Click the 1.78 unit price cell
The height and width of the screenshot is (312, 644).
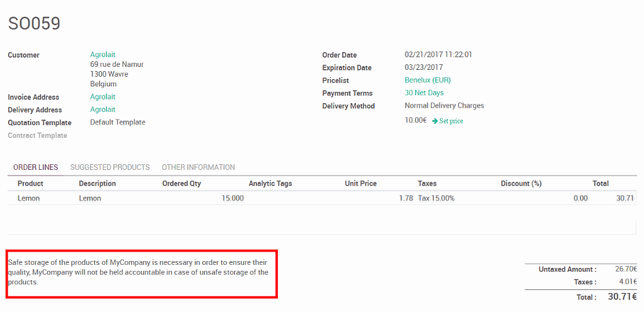coord(406,198)
